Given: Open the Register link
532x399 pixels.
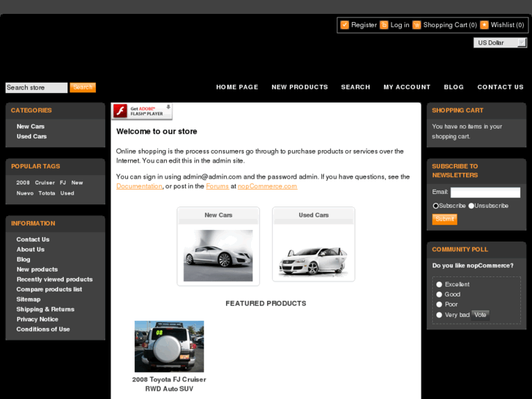Looking at the screenshot, I should tap(364, 25).
